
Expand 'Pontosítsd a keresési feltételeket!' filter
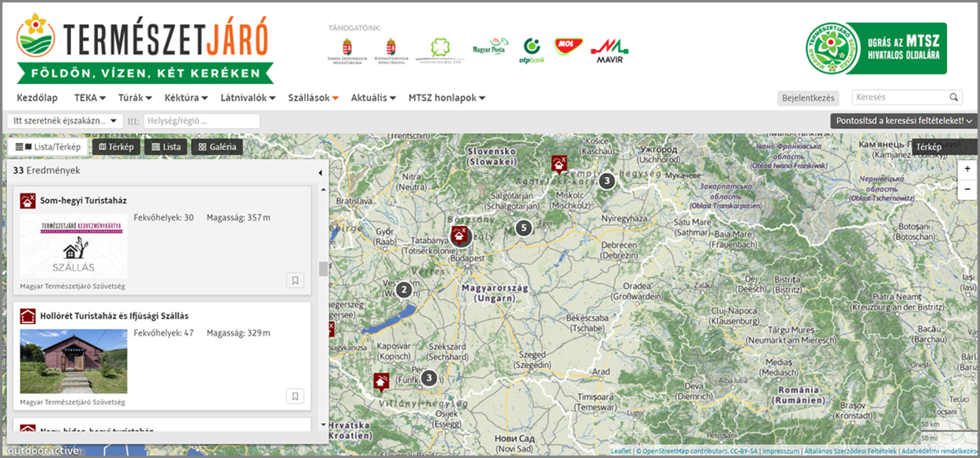point(903,121)
